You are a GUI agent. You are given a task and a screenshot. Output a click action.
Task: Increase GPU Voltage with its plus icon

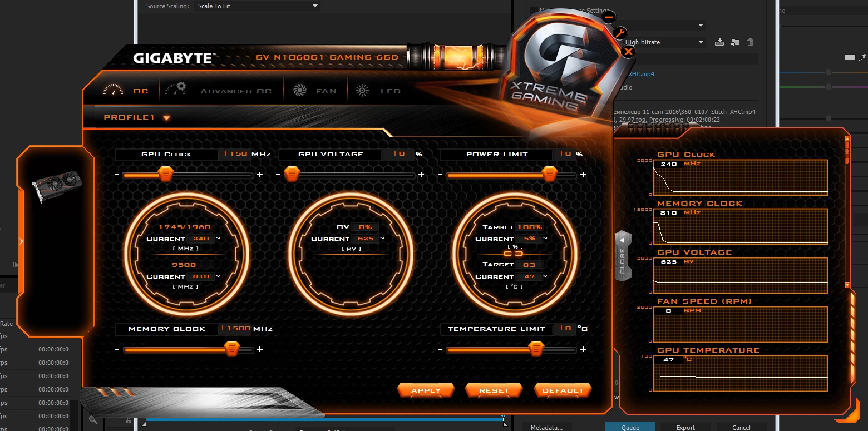[421, 175]
